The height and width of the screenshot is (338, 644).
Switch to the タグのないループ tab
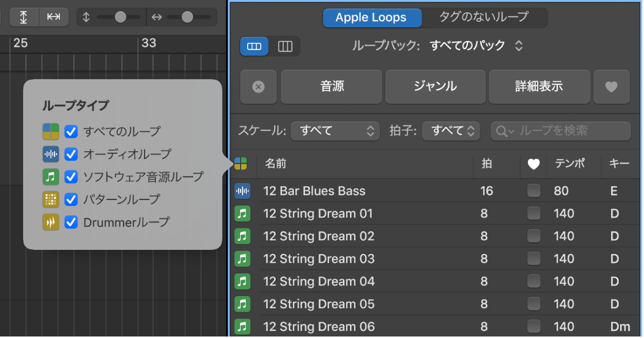(x=483, y=18)
